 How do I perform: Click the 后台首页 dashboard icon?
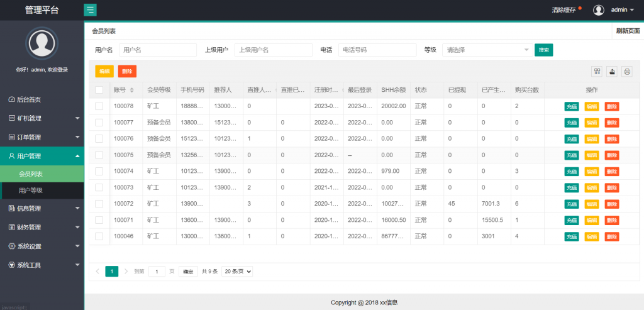[x=12, y=99]
